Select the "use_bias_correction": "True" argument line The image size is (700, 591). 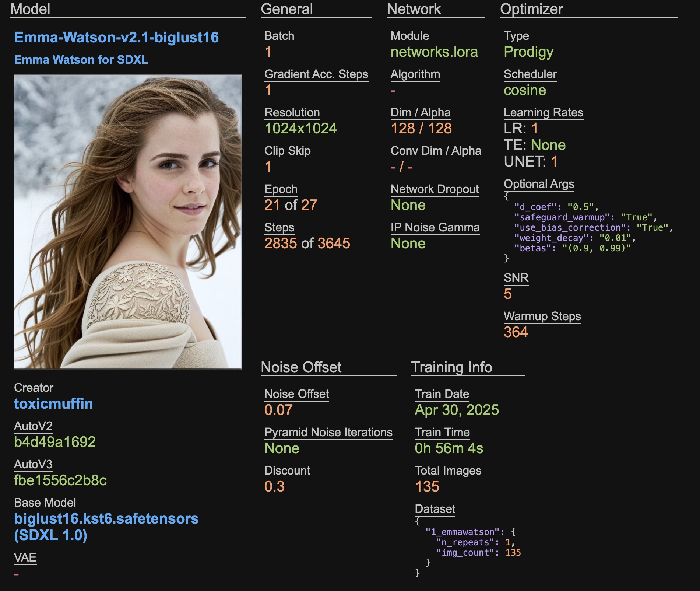(x=594, y=228)
